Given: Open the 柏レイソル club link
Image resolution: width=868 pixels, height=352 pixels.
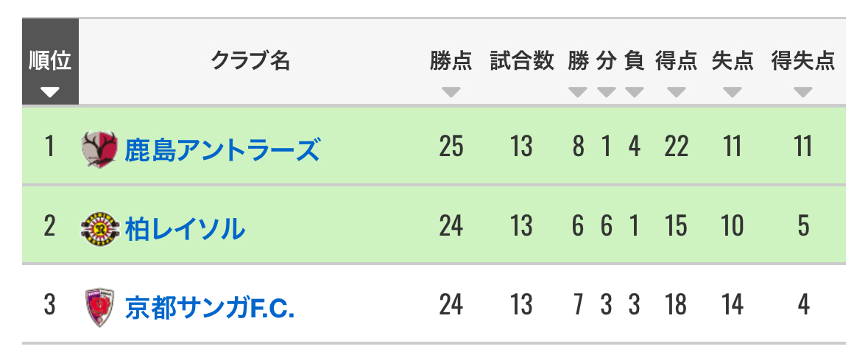Looking at the screenshot, I should pos(185,228).
